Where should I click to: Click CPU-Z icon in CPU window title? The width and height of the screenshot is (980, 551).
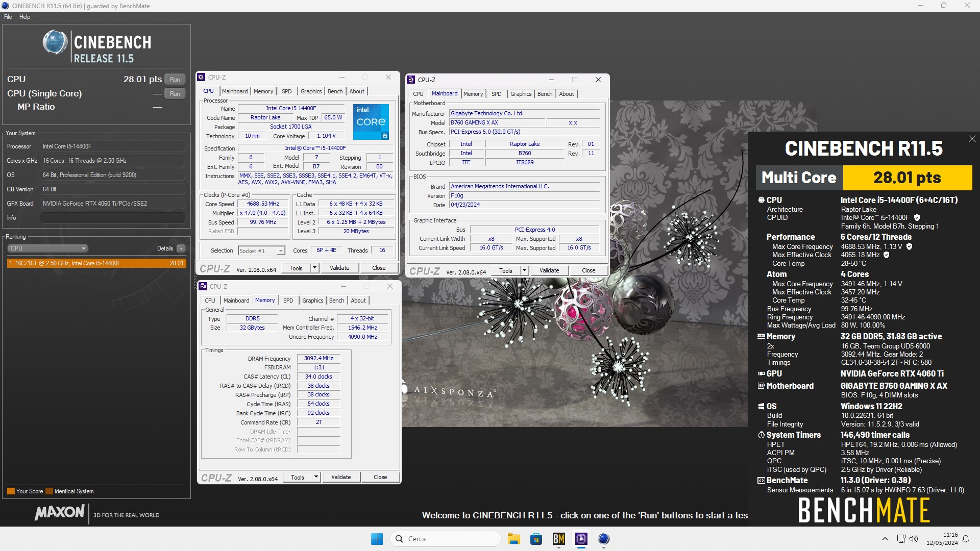pos(202,78)
